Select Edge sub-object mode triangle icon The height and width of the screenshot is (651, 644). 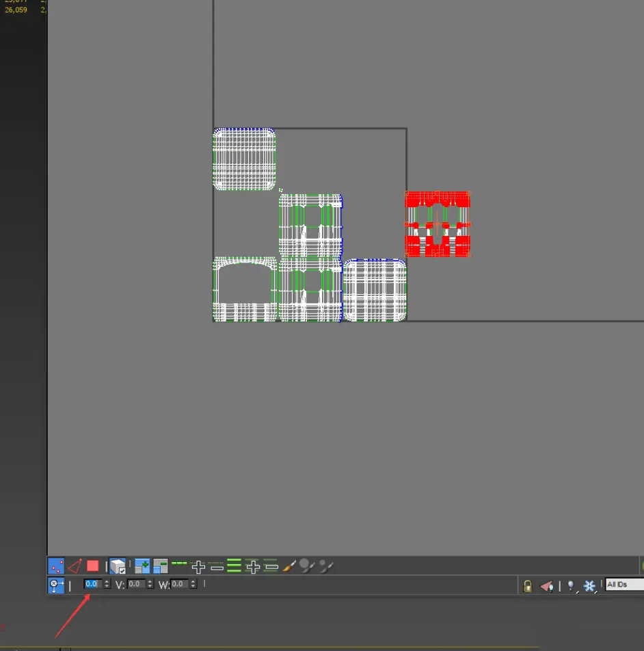pyautogui.click(x=75, y=566)
